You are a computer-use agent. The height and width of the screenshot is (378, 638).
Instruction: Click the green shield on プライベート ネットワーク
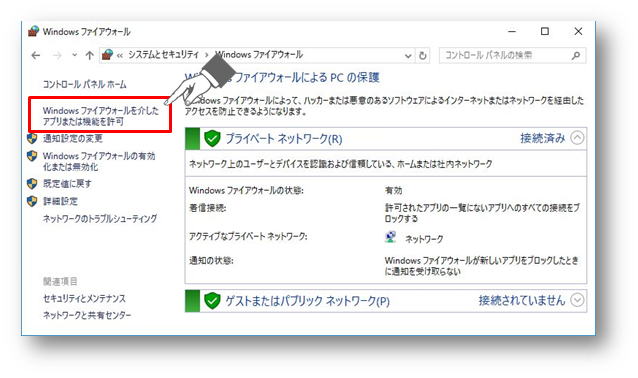(212, 139)
